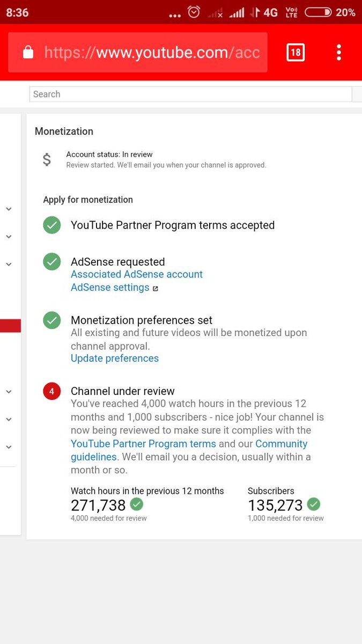Click the youtube.com URL address field
The height and width of the screenshot is (644, 362).
[x=138, y=52]
